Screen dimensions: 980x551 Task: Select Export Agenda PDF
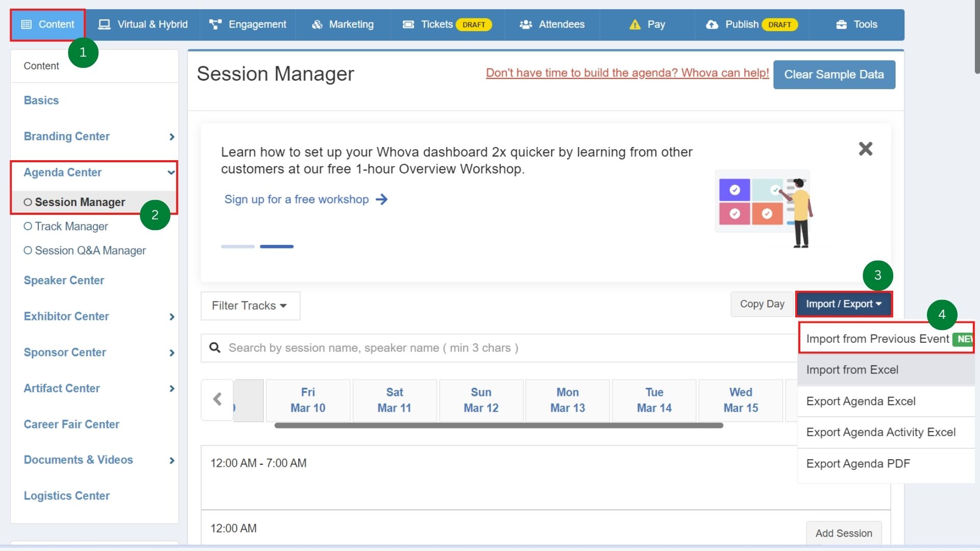click(886, 464)
